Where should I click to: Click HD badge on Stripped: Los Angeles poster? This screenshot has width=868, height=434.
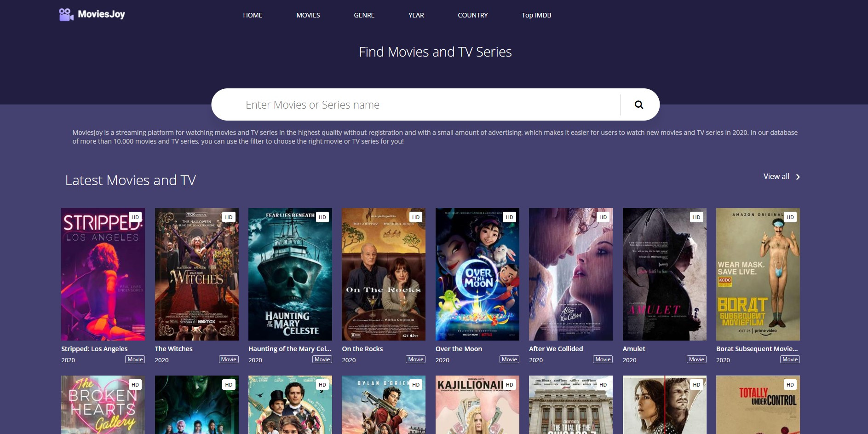[x=135, y=217]
